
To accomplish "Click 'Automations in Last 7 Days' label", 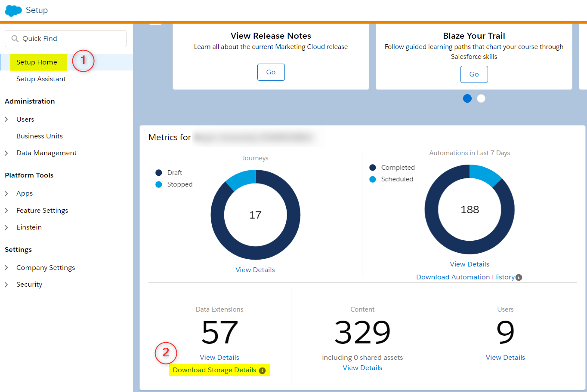I will click(470, 153).
